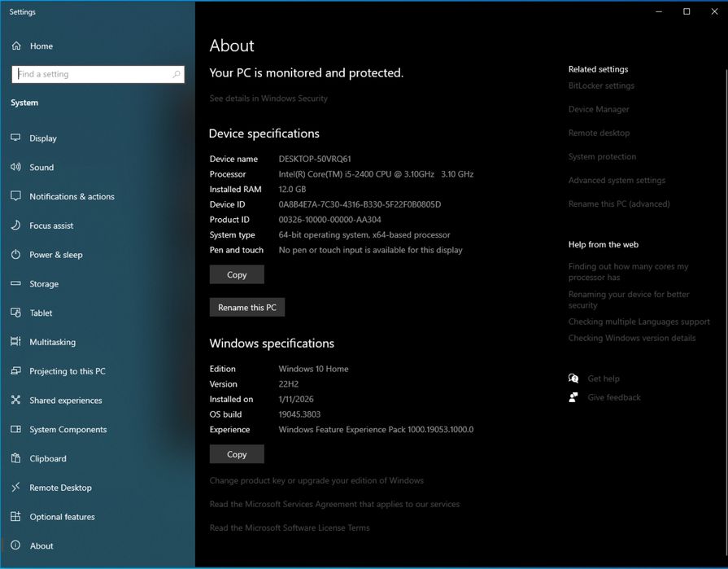
Task: Read the Microsoft Services Agreement link
Action: 334,505
